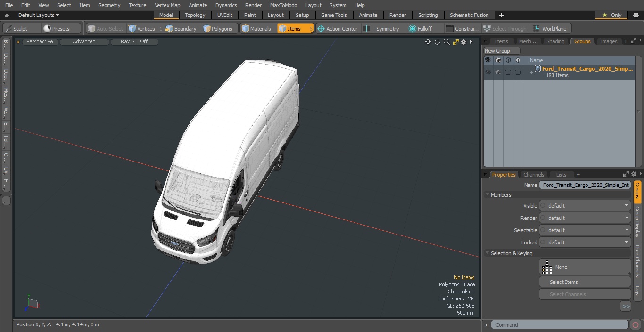The image size is (644, 332).
Task: Toggle visibility eye for Ford_Transit_Cargo group
Action: pos(488,72)
